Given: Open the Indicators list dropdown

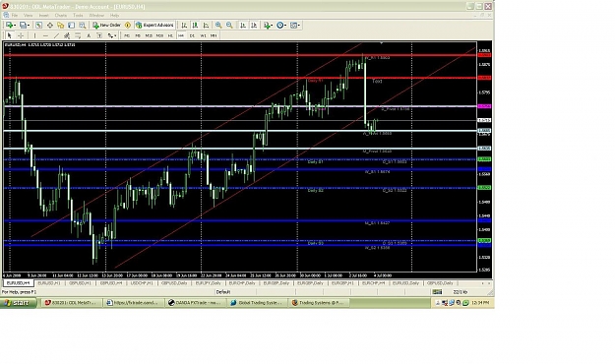Looking at the screenshot, I should coord(268,26).
